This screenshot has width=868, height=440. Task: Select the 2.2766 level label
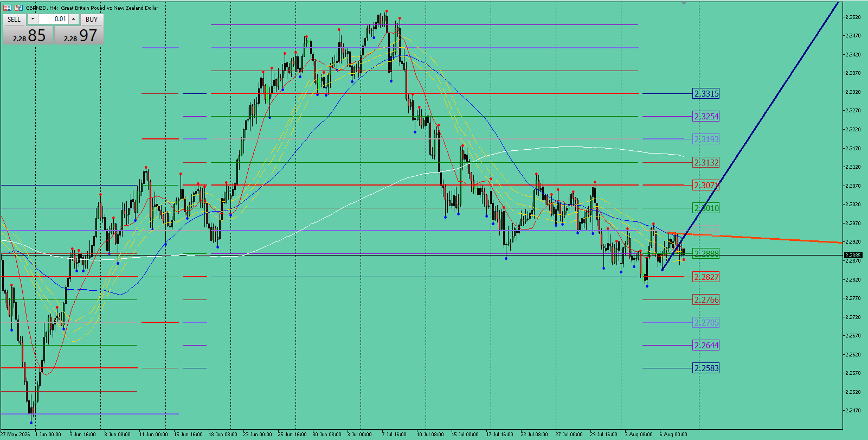tap(706, 299)
